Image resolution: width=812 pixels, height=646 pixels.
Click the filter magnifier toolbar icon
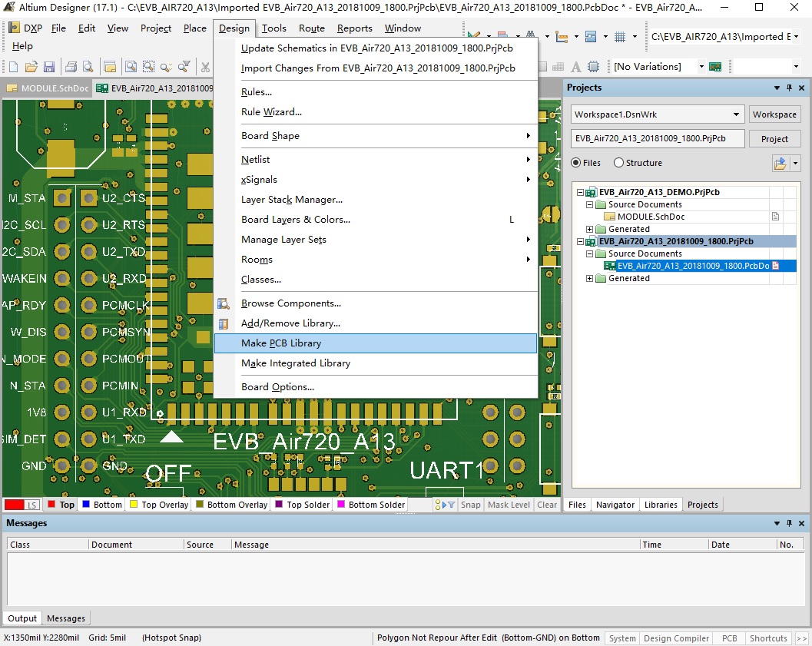[x=184, y=67]
